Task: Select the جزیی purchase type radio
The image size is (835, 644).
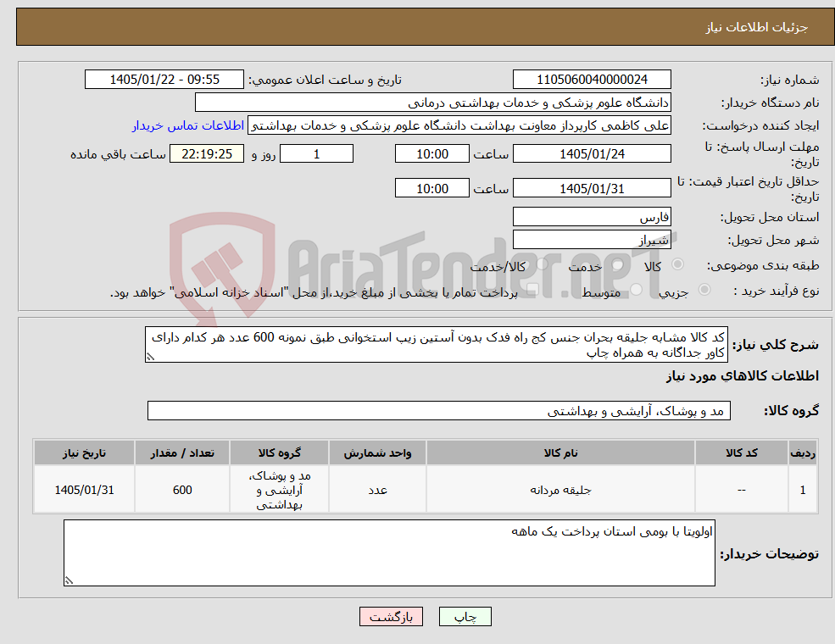Action: pos(704,290)
